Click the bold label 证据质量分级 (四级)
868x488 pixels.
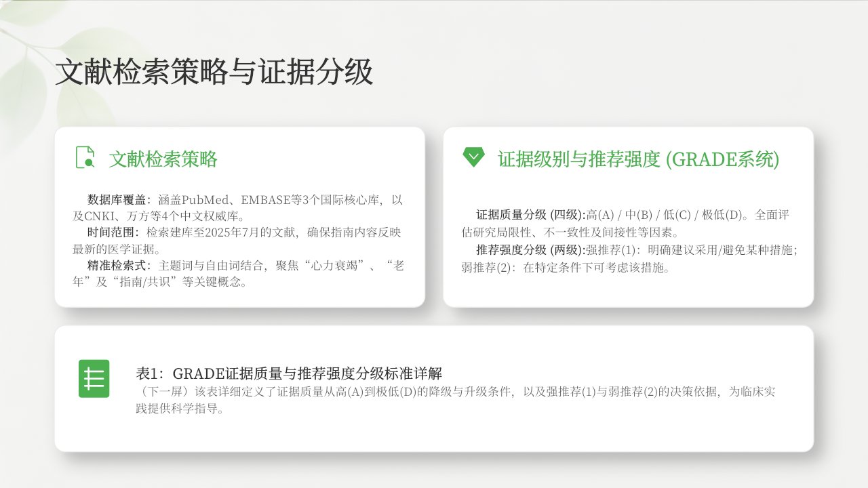click(x=530, y=215)
